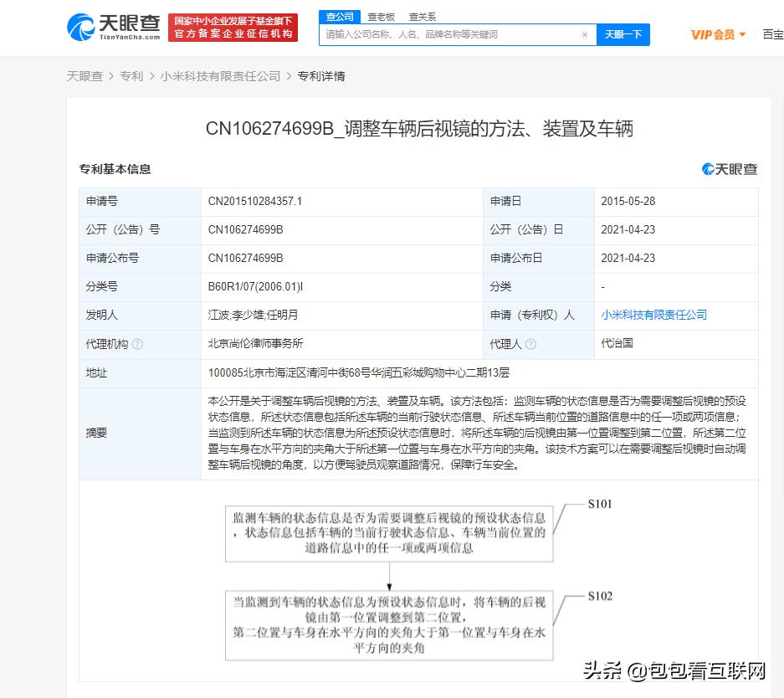Go to 天眼查 home via the breadcrumb
The image size is (784, 698).
[85, 75]
